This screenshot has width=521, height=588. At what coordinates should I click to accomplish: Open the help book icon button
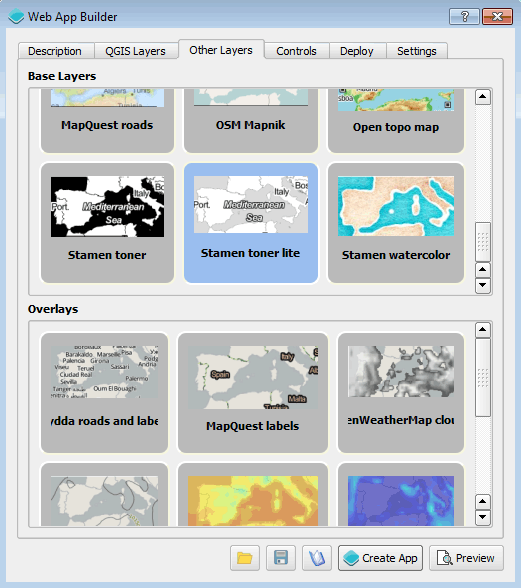click(317, 558)
